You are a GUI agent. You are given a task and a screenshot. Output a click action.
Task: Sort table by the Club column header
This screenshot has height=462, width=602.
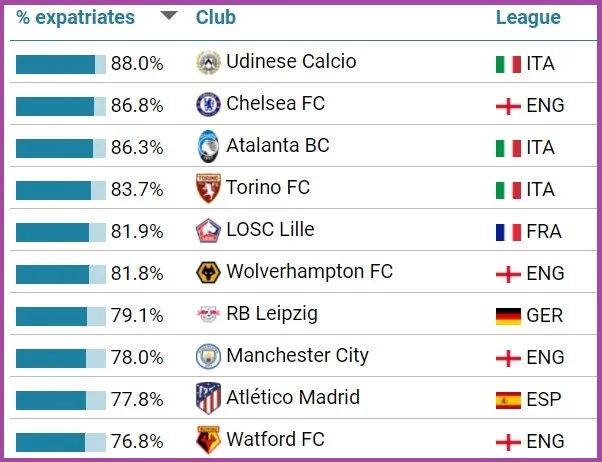pyautogui.click(x=216, y=18)
